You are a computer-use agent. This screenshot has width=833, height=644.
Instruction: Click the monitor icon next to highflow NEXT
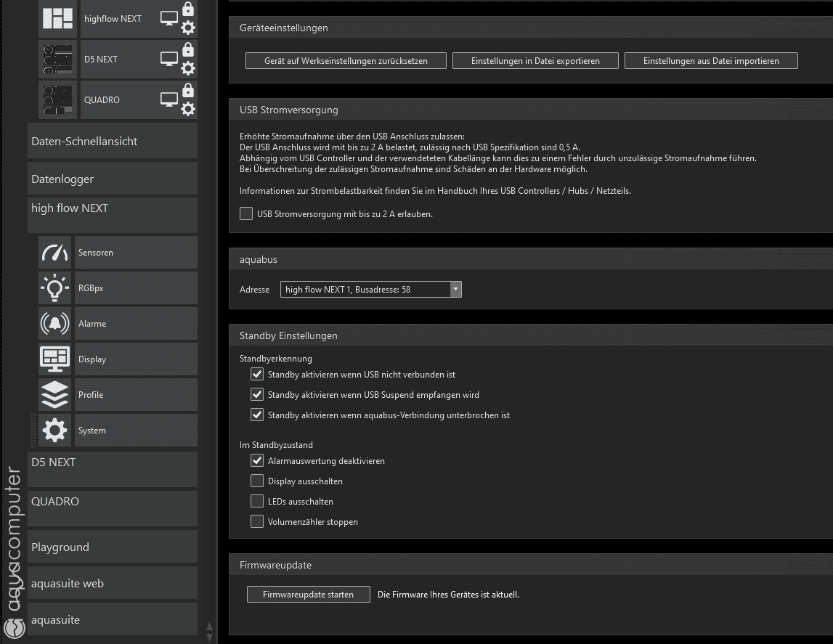[169, 18]
